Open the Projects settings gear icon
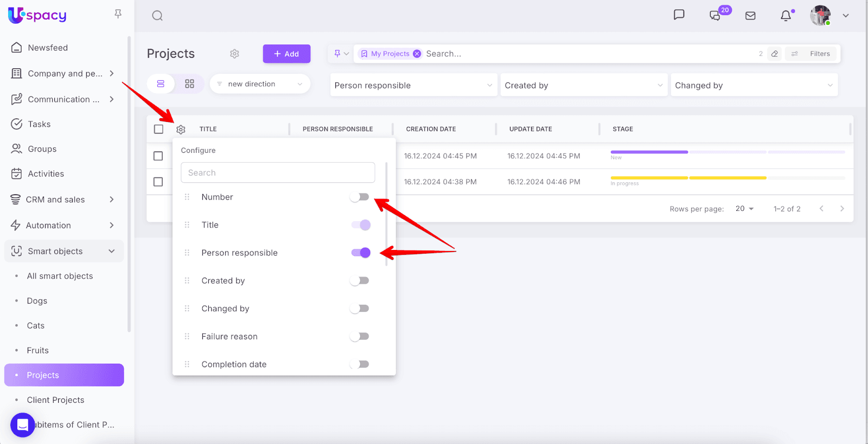868x444 pixels. (x=234, y=54)
